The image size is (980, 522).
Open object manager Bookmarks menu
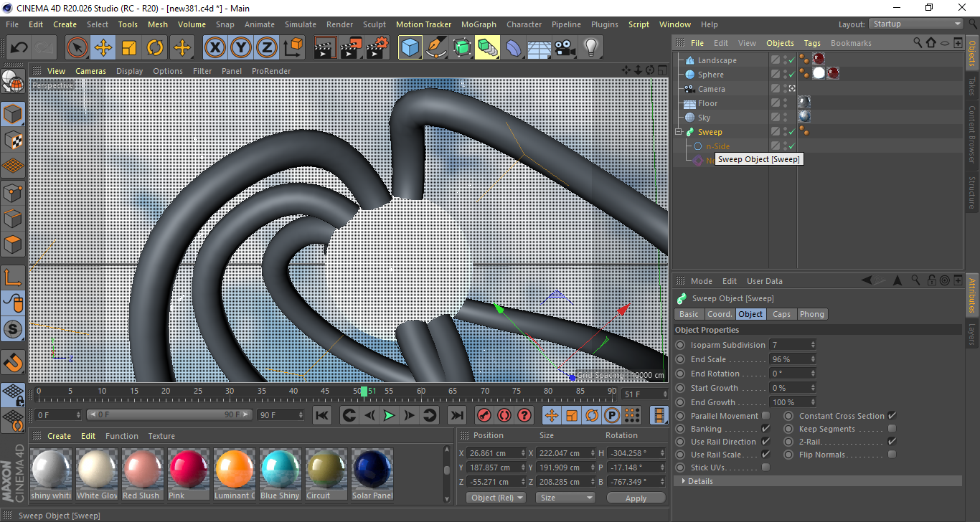click(x=851, y=43)
